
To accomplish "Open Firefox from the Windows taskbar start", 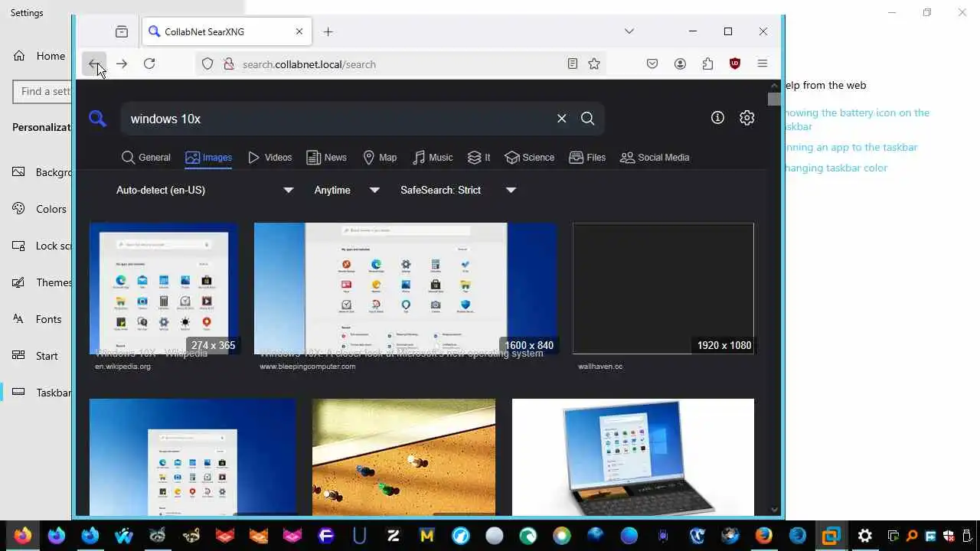I will point(22,536).
